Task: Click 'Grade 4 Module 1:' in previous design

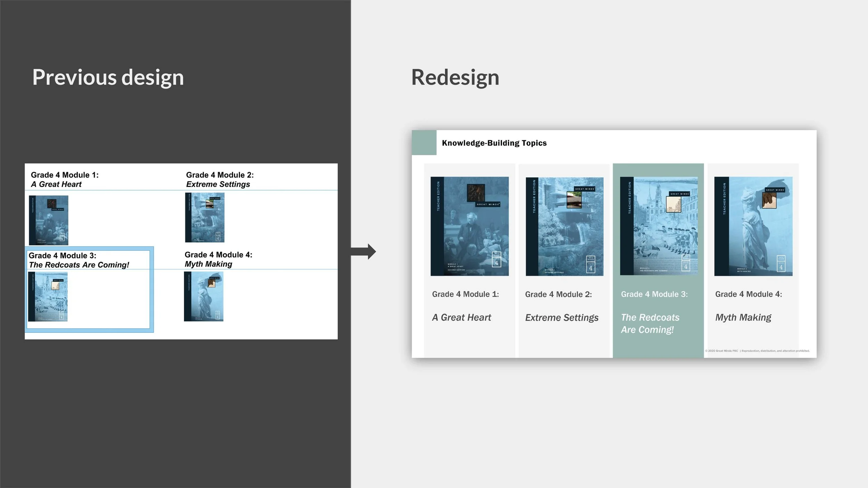Action: pyautogui.click(x=65, y=175)
